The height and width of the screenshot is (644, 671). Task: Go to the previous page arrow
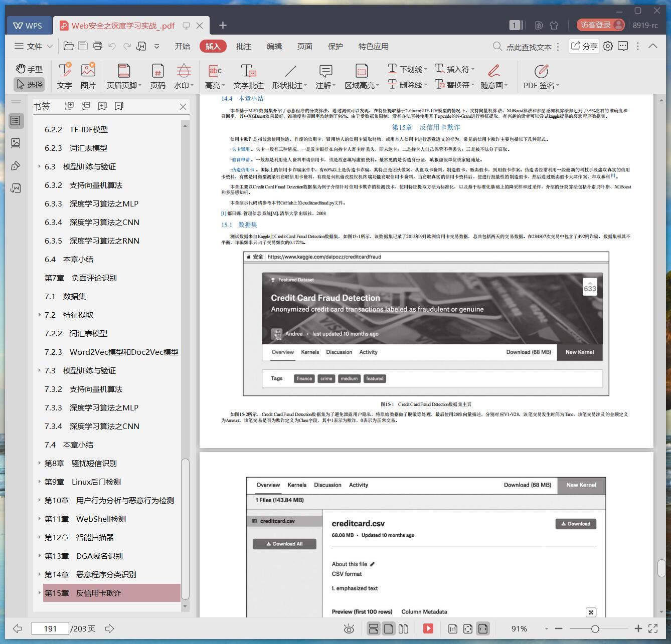[18, 628]
